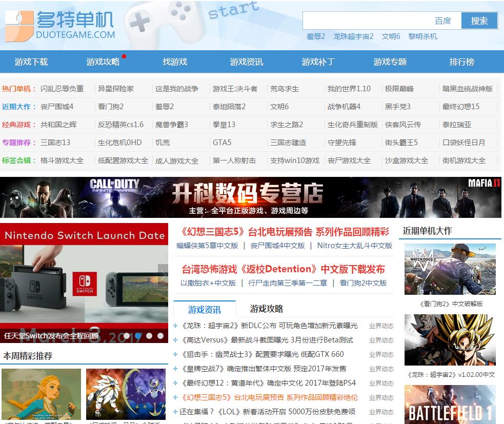Open 最终幻想15 game link
This screenshot has height=424, width=504.
tap(461, 107)
